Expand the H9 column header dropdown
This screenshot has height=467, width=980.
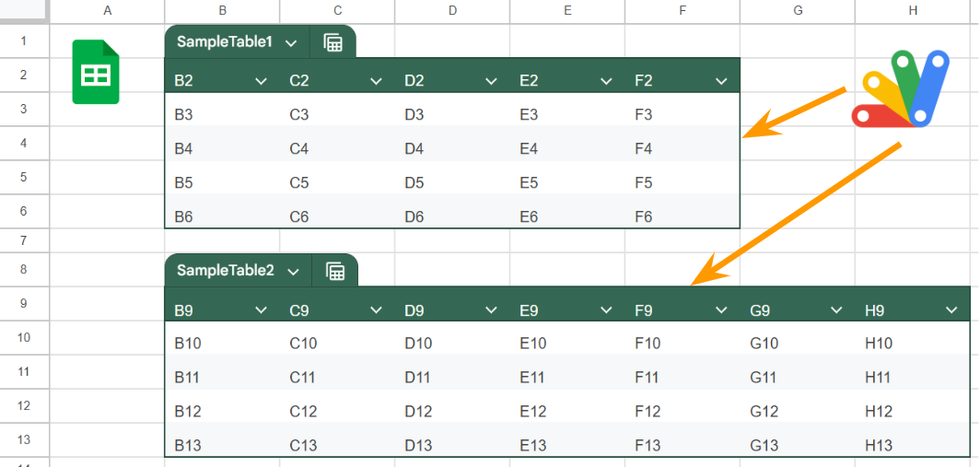pos(951,310)
